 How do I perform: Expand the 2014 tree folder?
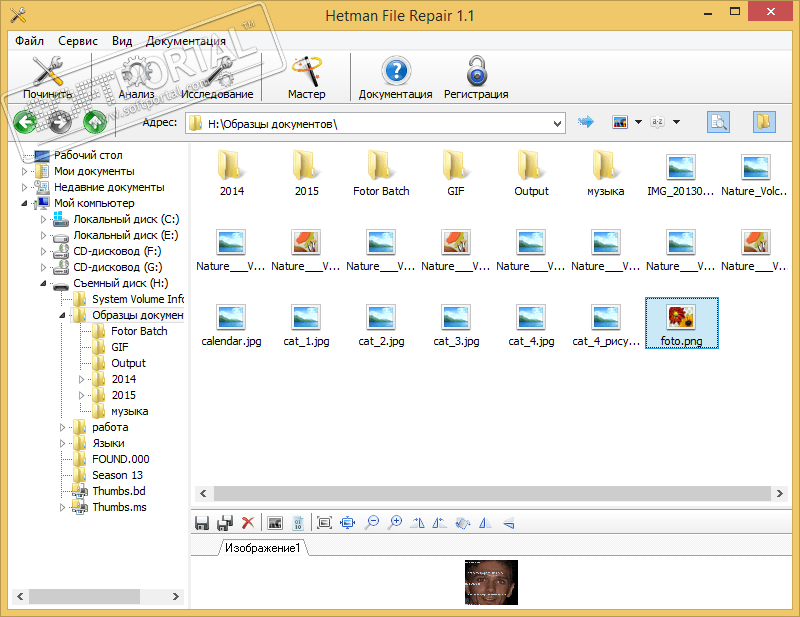81,379
